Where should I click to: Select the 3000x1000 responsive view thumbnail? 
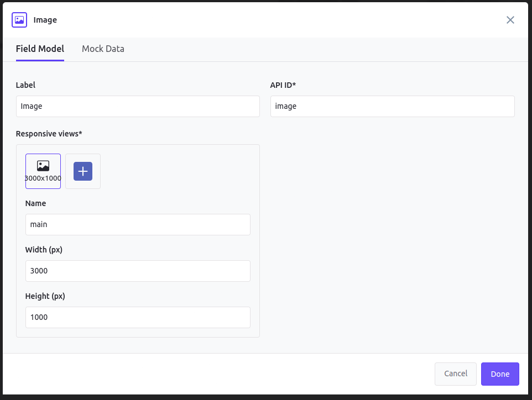tap(43, 171)
